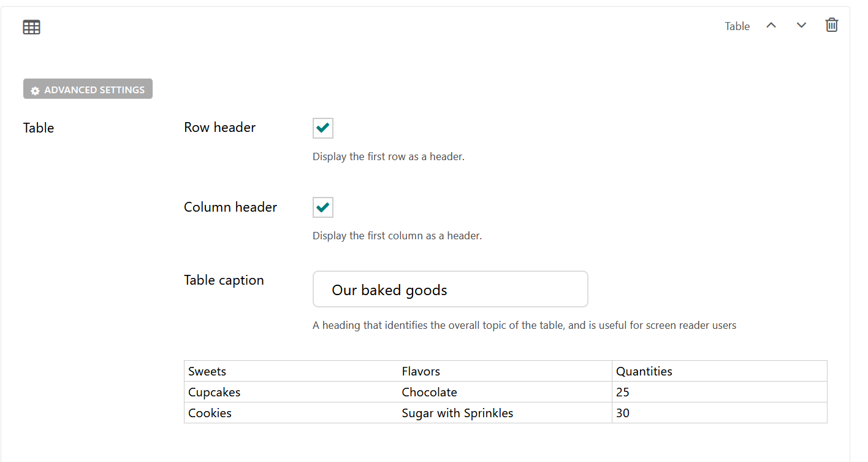Click the gear icon in Advanced Settings
Viewport: 868px width, 462px height.
tap(35, 90)
